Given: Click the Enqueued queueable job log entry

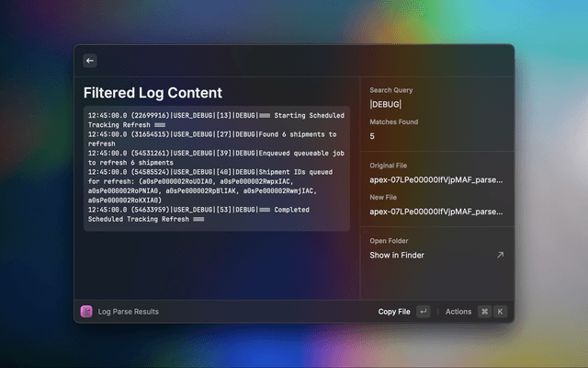Looking at the screenshot, I should [216, 158].
